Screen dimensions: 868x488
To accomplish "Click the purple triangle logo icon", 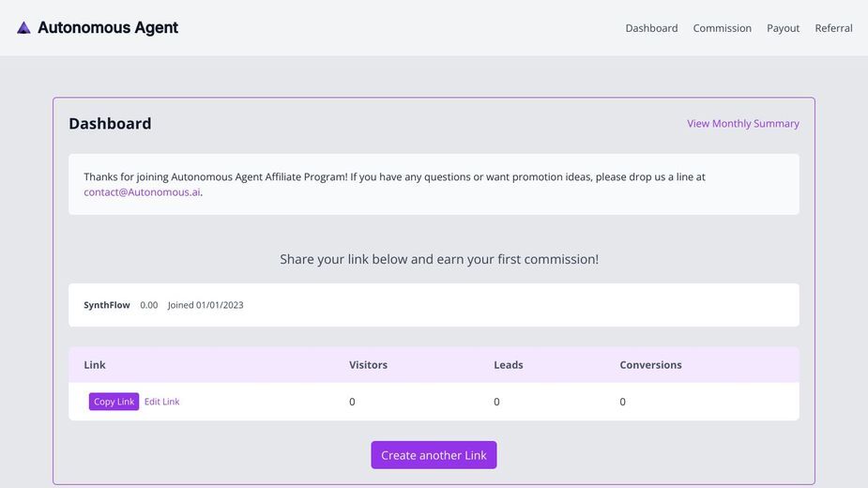I will click(x=23, y=28).
